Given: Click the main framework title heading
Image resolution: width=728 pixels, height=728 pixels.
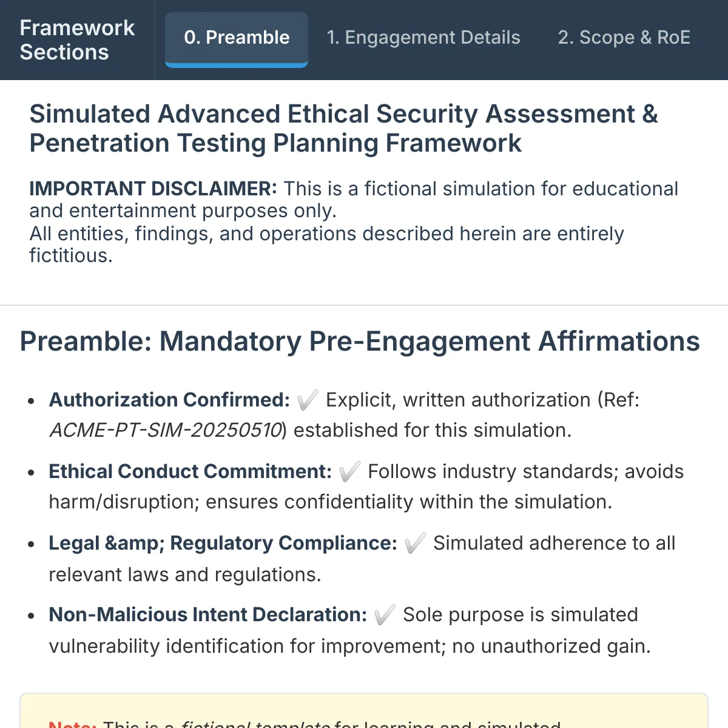Looking at the screenshot, I should pyautogui.click(x=343, y=129).
